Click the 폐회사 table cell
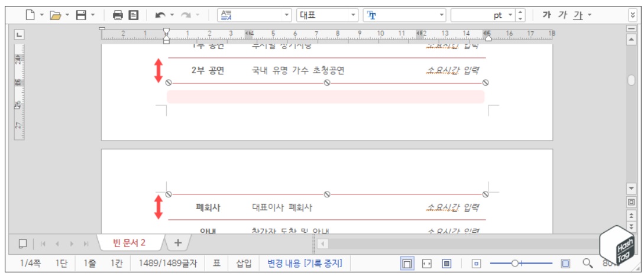644x276 pixels. point(208,207)
